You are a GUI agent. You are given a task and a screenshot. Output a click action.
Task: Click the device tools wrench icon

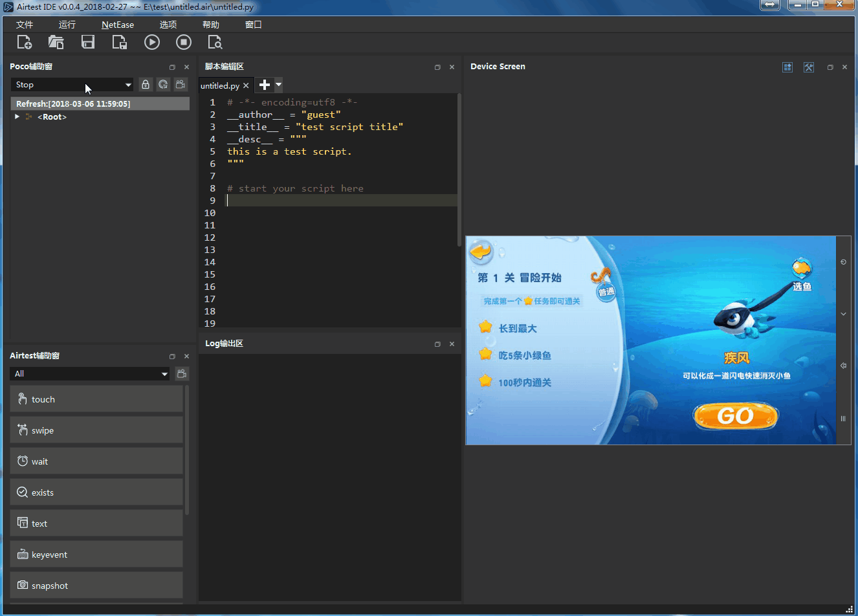coord(809,67)
